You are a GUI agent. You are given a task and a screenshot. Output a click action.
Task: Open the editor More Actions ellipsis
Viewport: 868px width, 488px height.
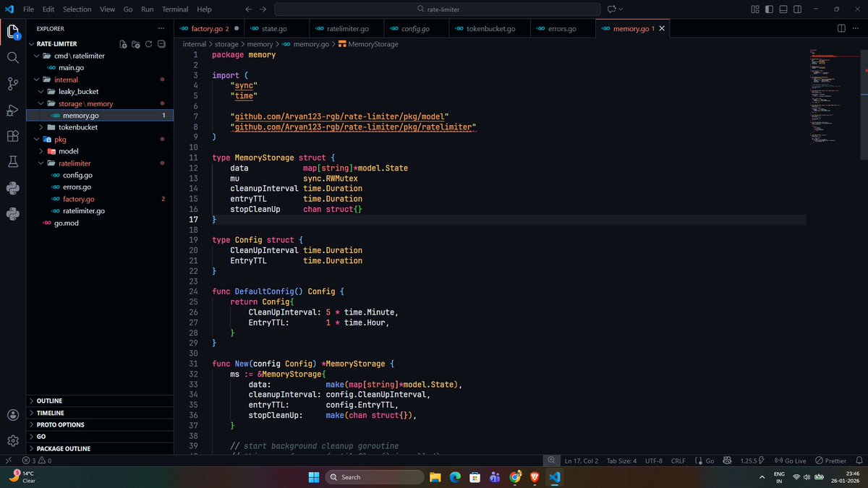[857, 28]
